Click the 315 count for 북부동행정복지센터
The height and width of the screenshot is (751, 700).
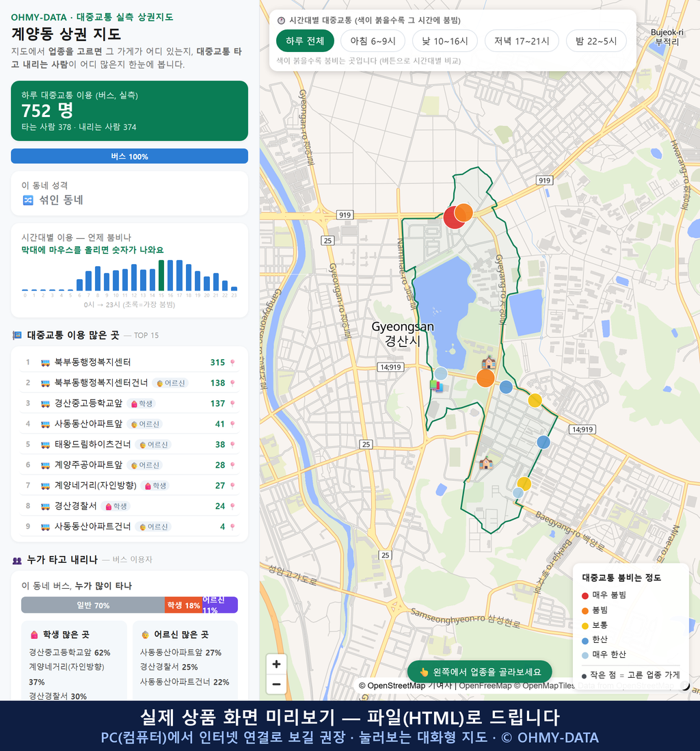pos(217,363)
